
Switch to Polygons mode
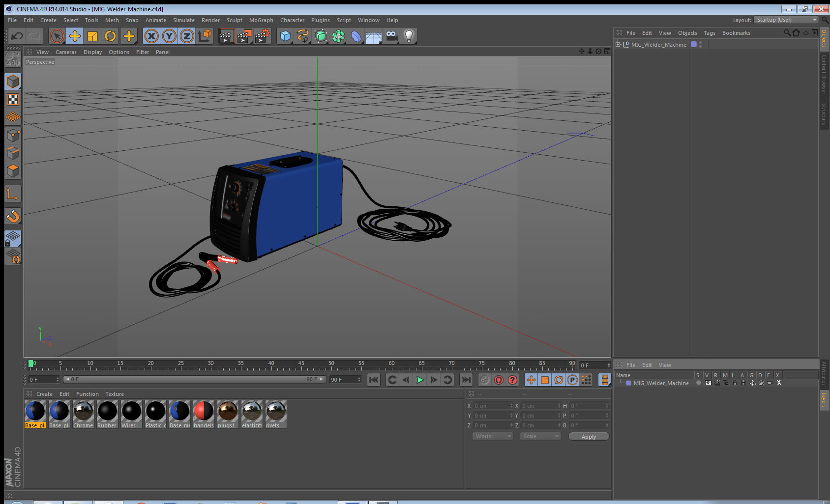point(13,171)
